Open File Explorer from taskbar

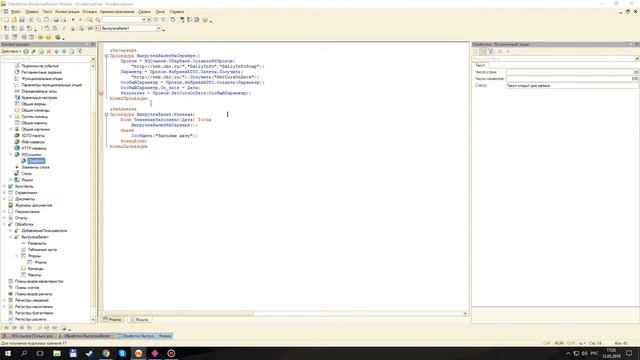point(57,353)
